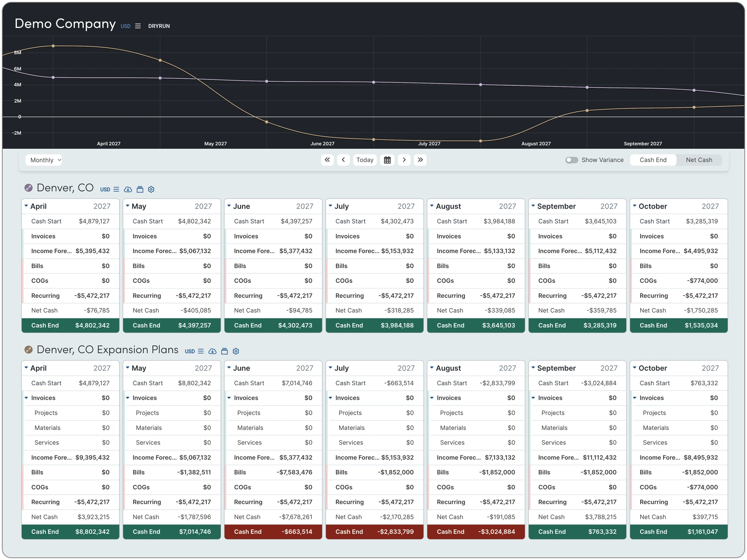
Task: Click the Denver, CO Expansion Plans title
Action: 107,350
